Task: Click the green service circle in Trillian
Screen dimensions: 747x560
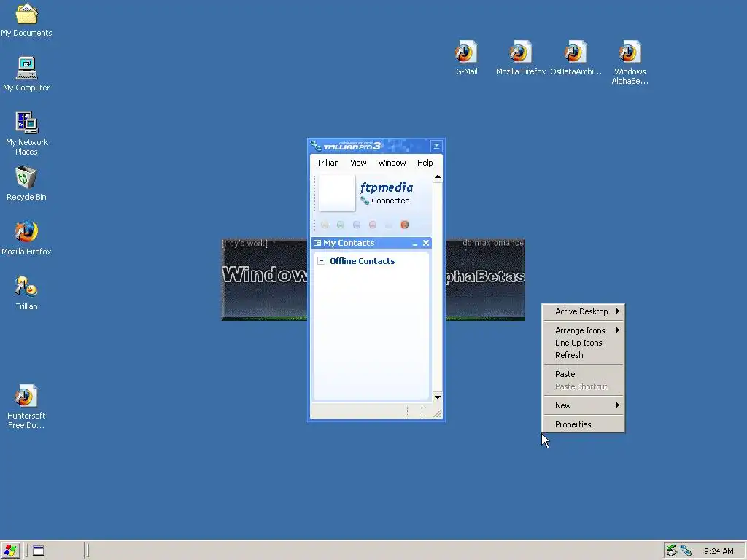Action: pos(341,225)
